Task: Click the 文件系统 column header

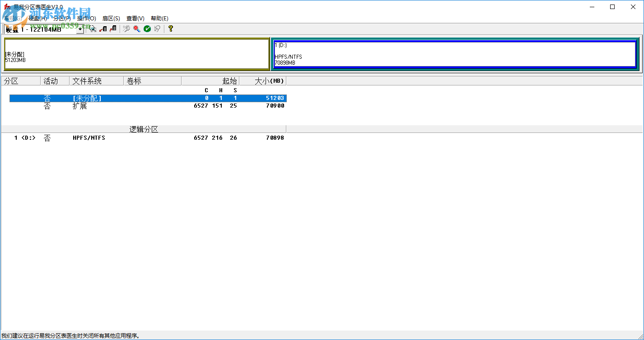Action: [96, 81]
